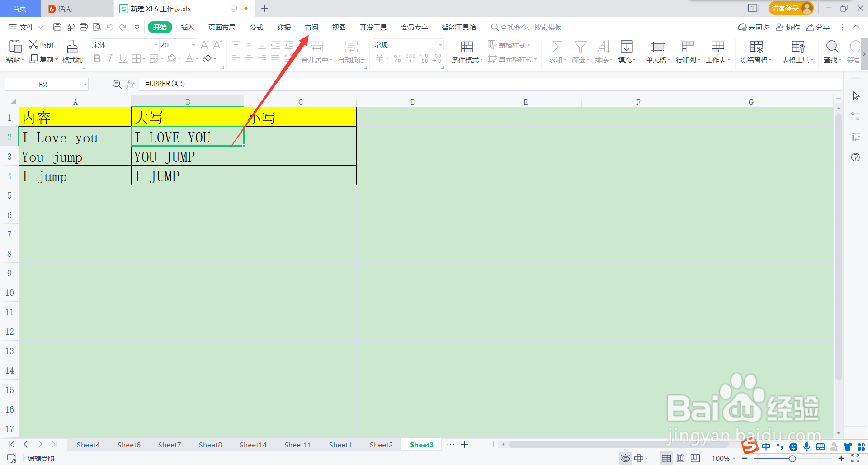Click the underline formatting button
Viewport: 868px width, 465px height.
[123, 58]
